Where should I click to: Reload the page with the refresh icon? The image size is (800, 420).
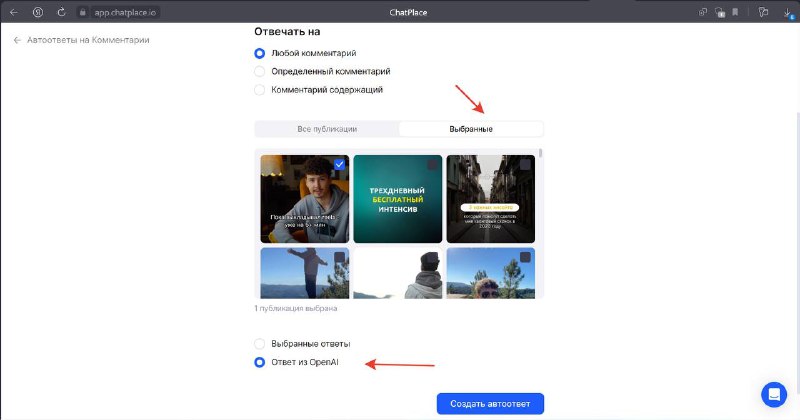tap(61, 12)
